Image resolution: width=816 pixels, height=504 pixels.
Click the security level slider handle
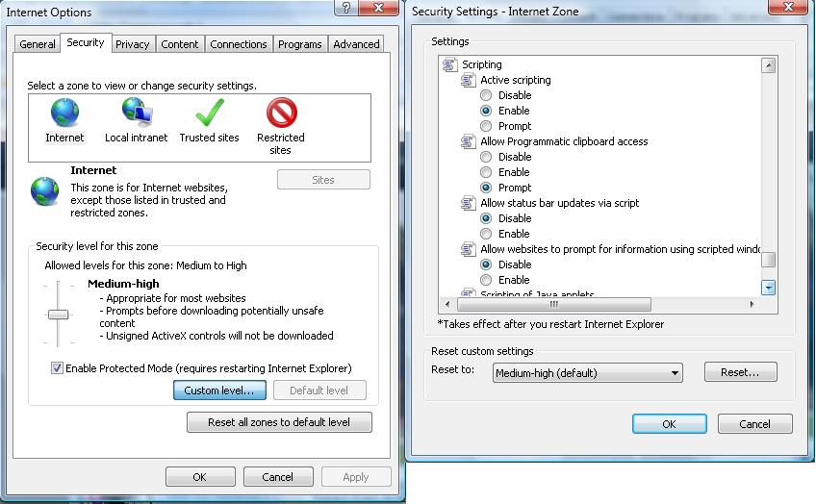tap(59, 315)
